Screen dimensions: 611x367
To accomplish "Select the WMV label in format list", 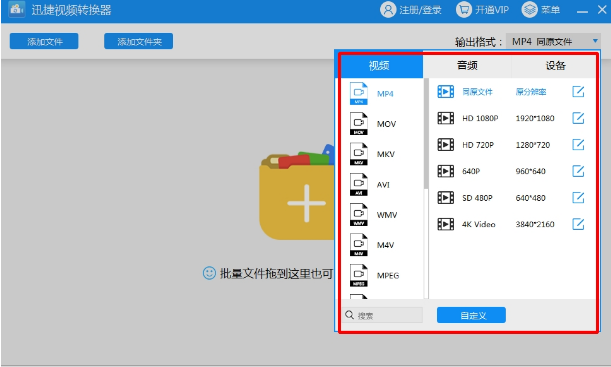I will [x=387, y=215].
